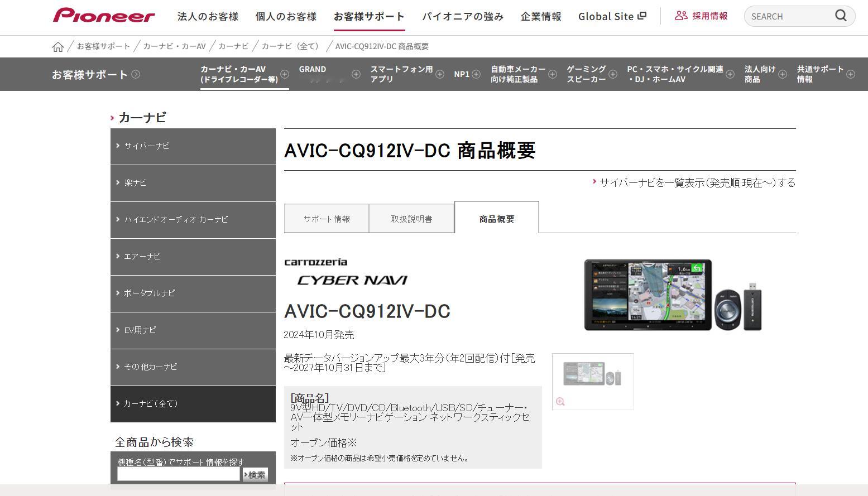Click the オープン価格※ text
This screenshot has width=868, height=496.
pos(323,442)
